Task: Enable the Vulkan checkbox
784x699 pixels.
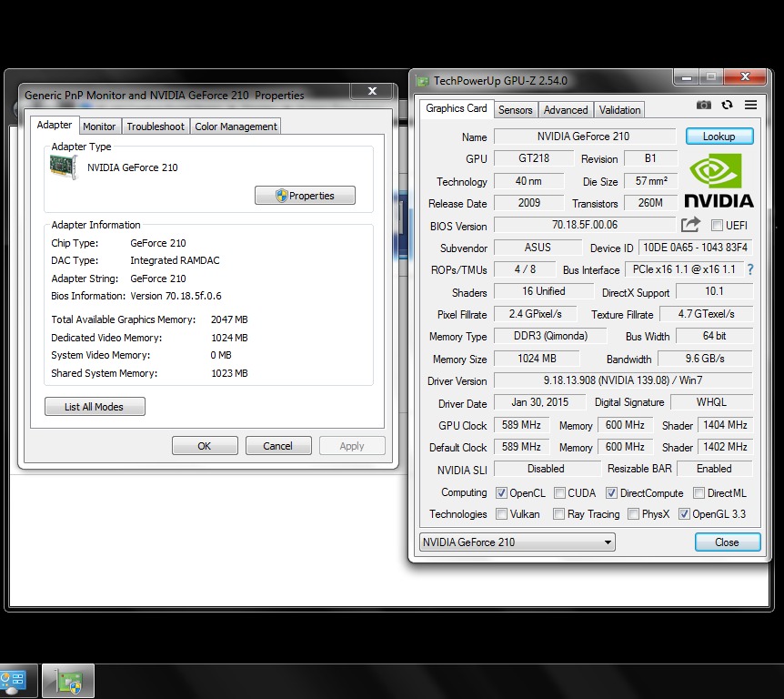Action: [501, 514]
